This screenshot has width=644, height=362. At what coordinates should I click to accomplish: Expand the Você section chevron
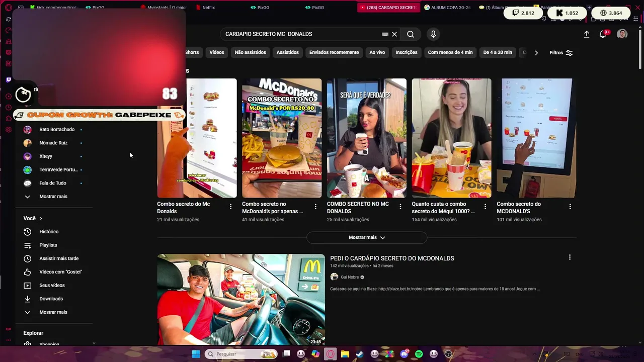point(41,219)
